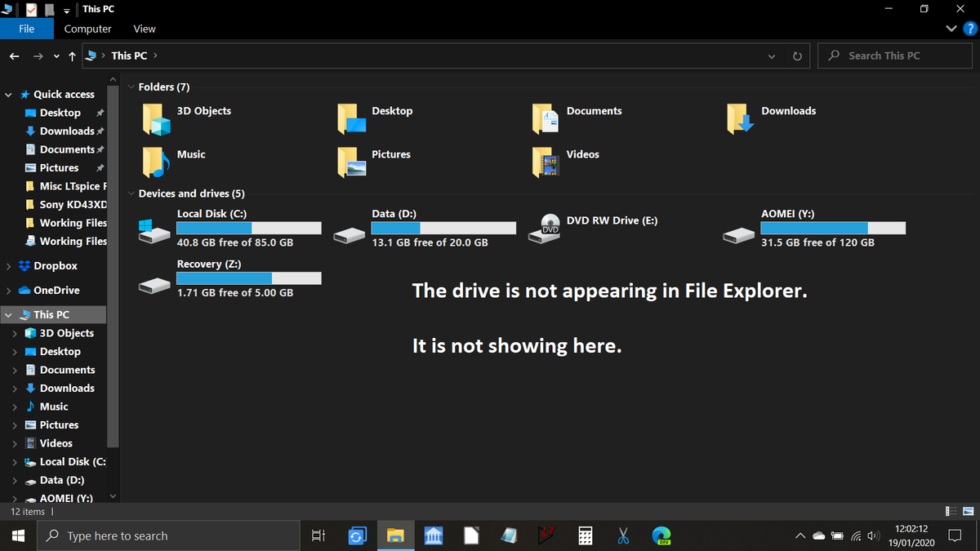Open the 3D Objects folder icon

point(156,119)
